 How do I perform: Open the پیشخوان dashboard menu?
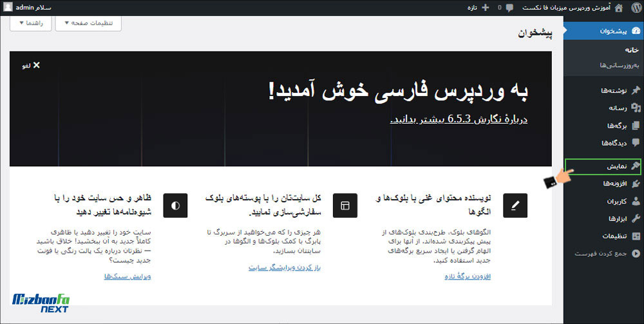(604, 31)
